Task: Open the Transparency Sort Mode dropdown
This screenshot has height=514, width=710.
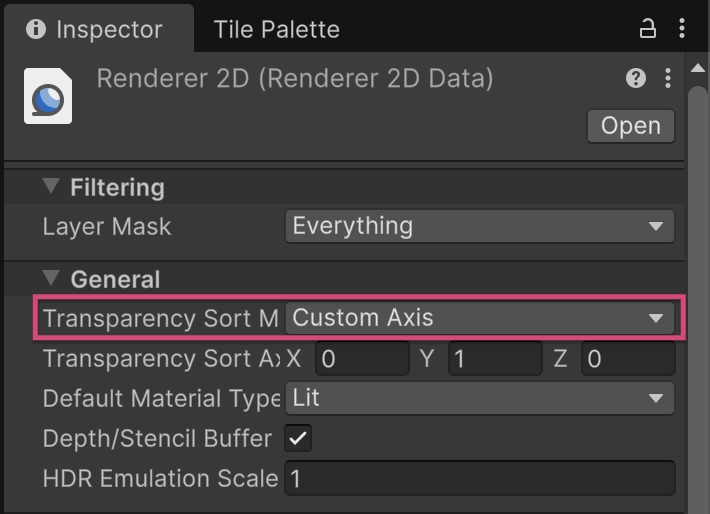Action: pyautogui.click(x=480, y=319)
